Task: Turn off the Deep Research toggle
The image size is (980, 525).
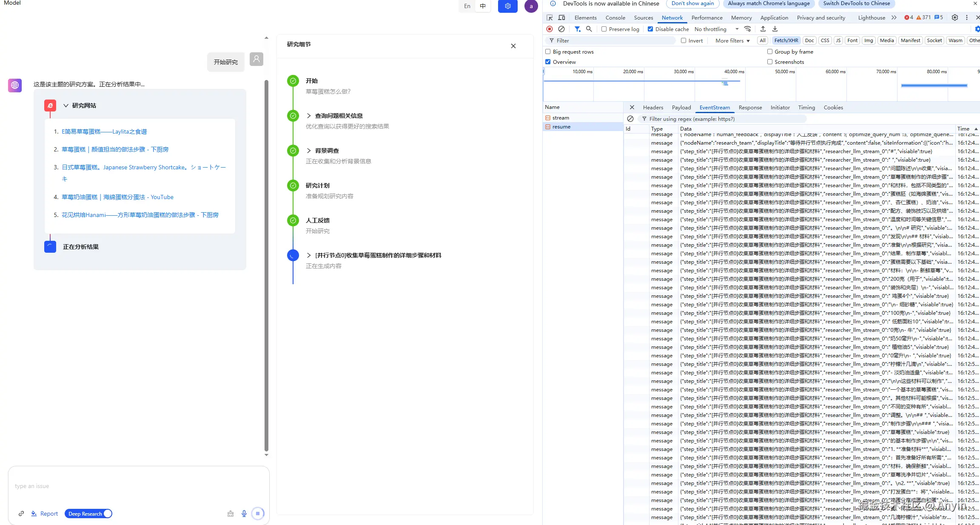Action: coord(88,514)
